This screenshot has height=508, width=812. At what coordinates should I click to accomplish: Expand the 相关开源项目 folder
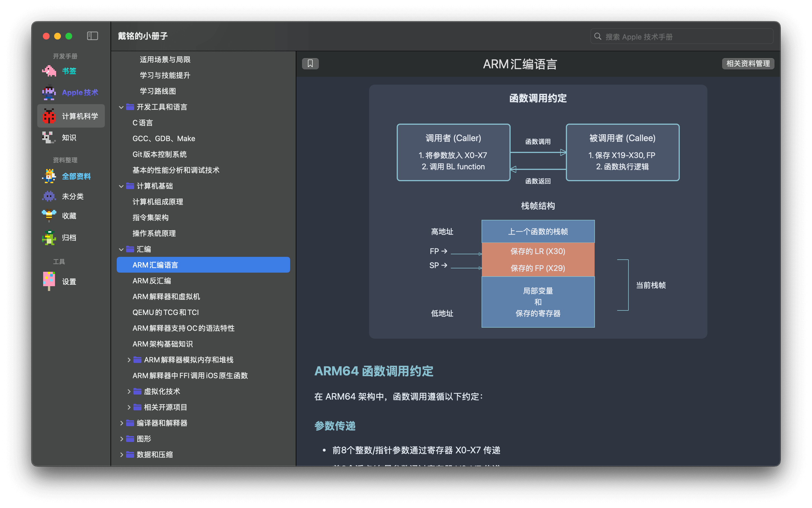click(x=129, y=407)
